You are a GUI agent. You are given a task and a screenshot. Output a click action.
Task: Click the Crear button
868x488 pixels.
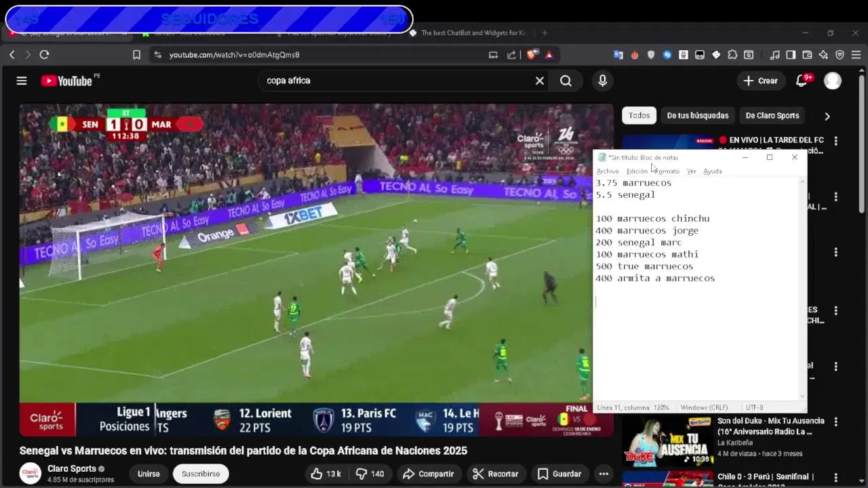pos(760,81)
